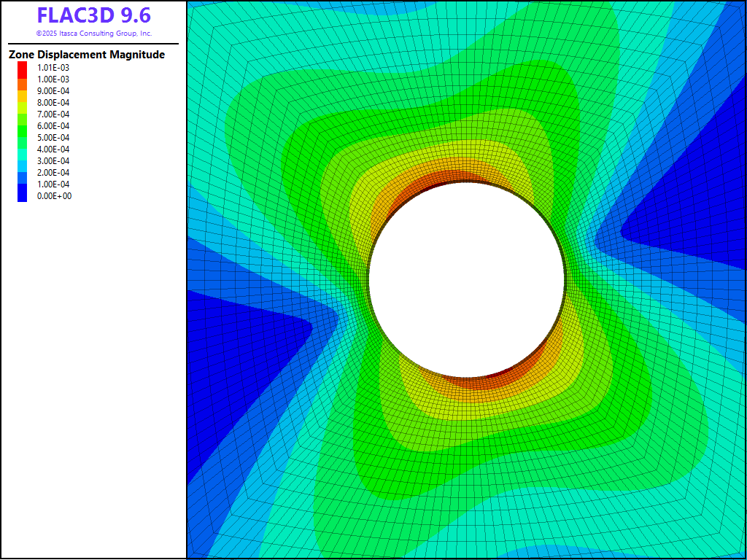The height and width of the screenshot is (560, 747).
Task: Select the 2.00E-04 legend label
Action: click(x=54, y=173)
